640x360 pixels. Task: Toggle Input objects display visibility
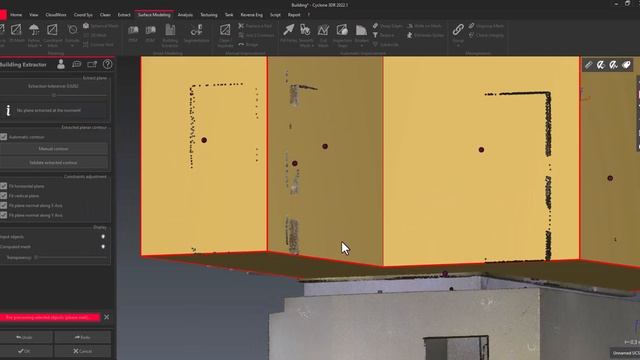pyautogui.click(x=103, y=237)
